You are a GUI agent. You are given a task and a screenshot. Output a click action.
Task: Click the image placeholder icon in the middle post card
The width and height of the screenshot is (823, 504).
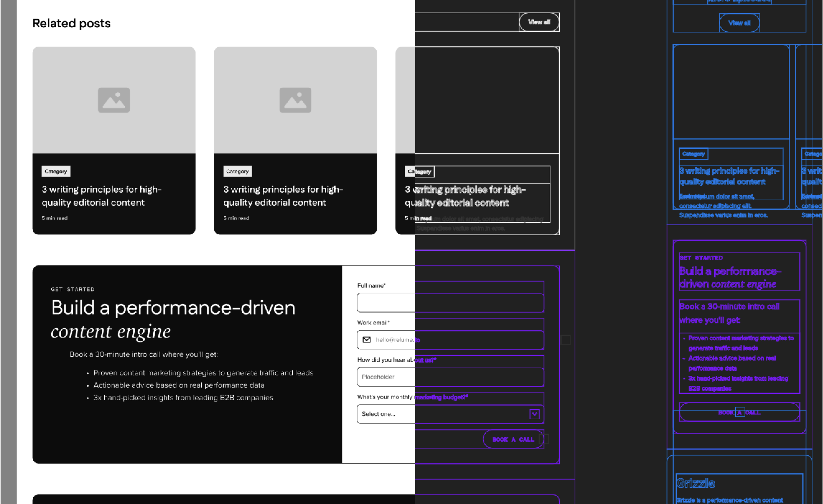[x=295, y=100]
